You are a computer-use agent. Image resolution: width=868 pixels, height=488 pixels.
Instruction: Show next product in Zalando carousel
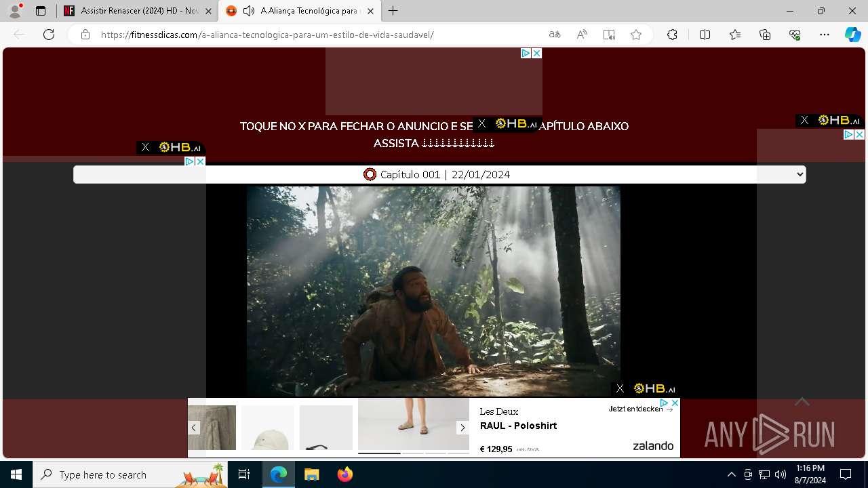tap(462, 428)
